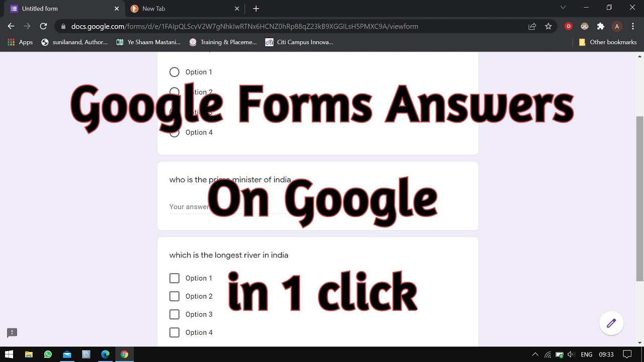The width and height of the screenshot is (644, 362).
Task: Open the Apps grid shortcut
Action: click(20, 42)
